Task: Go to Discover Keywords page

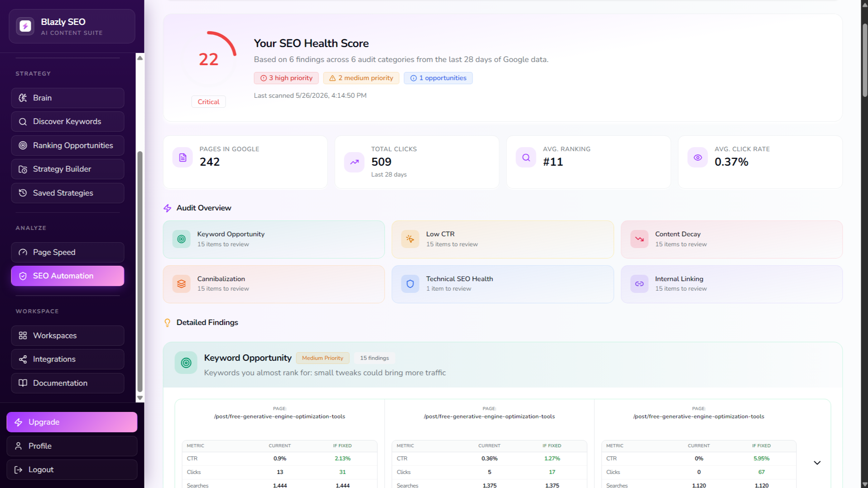Action: pos(68,121)
